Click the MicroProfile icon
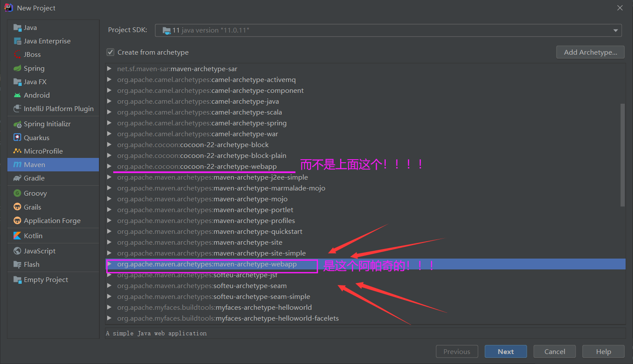Viewport: 633px width, 364px height. (x=17, y=151)
